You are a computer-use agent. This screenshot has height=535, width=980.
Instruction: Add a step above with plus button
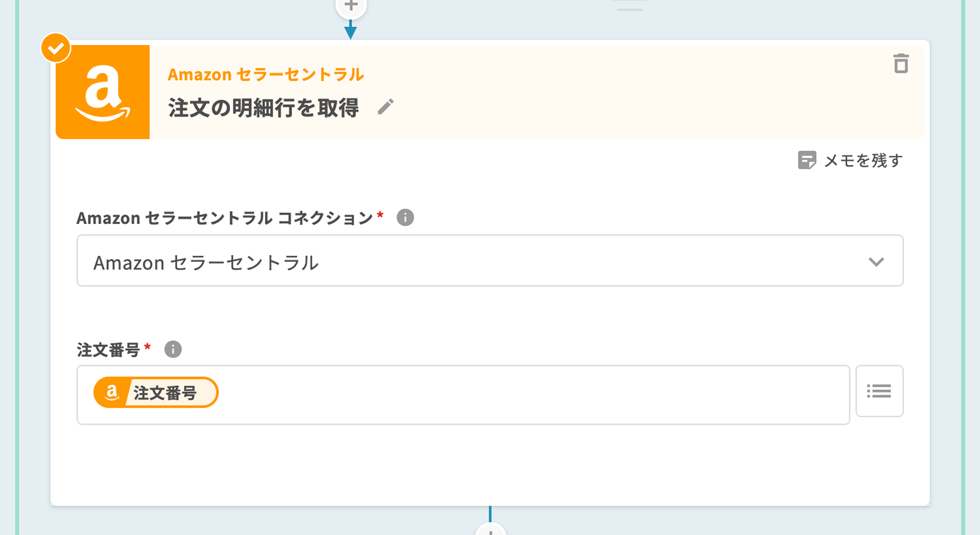coord(351,6)
